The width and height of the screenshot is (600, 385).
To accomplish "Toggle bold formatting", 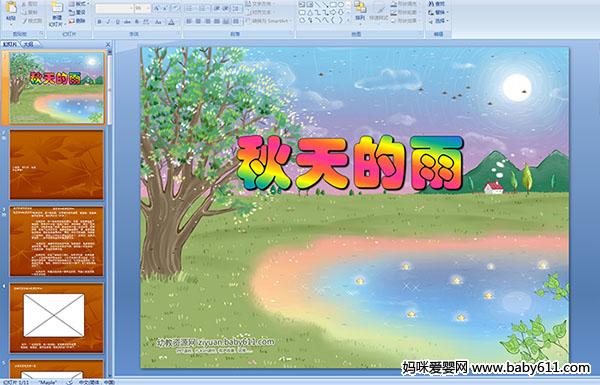I will pyautogui.click(x=99, y=22).
